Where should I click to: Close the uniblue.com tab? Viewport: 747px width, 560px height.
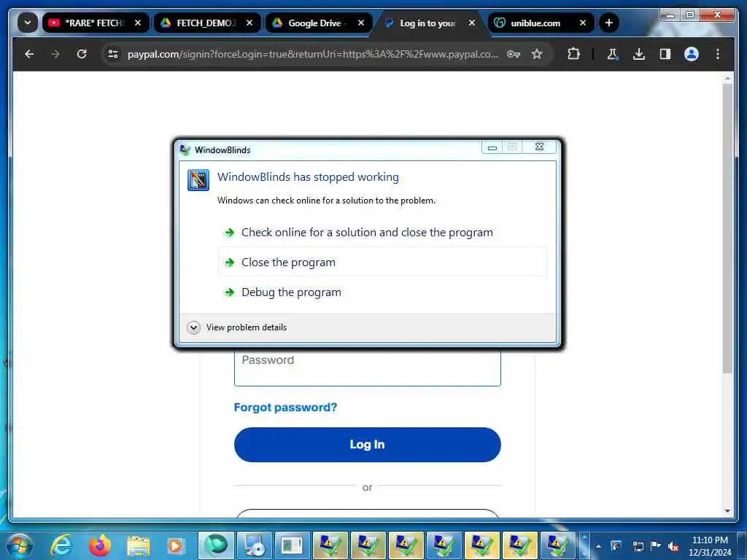(x=583, y=23)
